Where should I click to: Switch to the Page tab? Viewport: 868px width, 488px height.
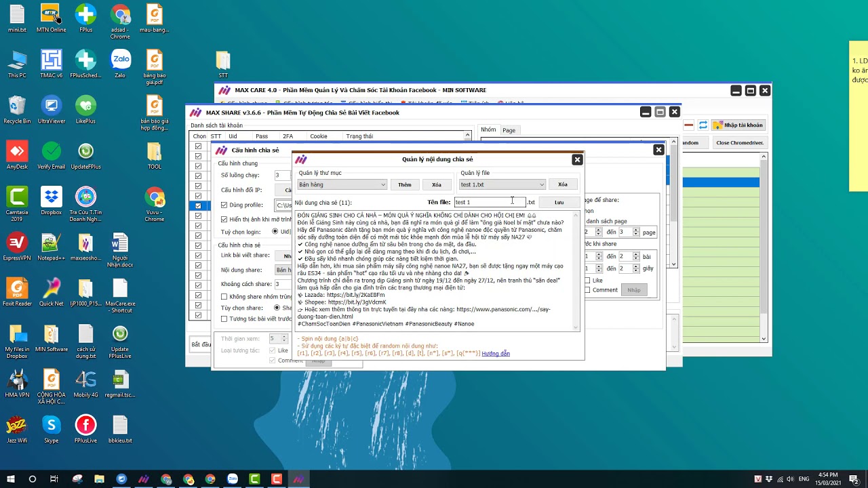tap(509, 130)
